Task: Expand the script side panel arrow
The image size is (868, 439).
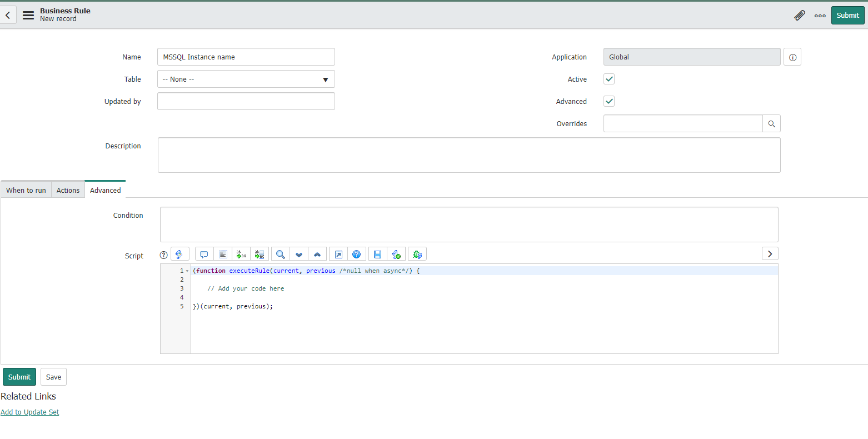Action: [x=770, y=253]
